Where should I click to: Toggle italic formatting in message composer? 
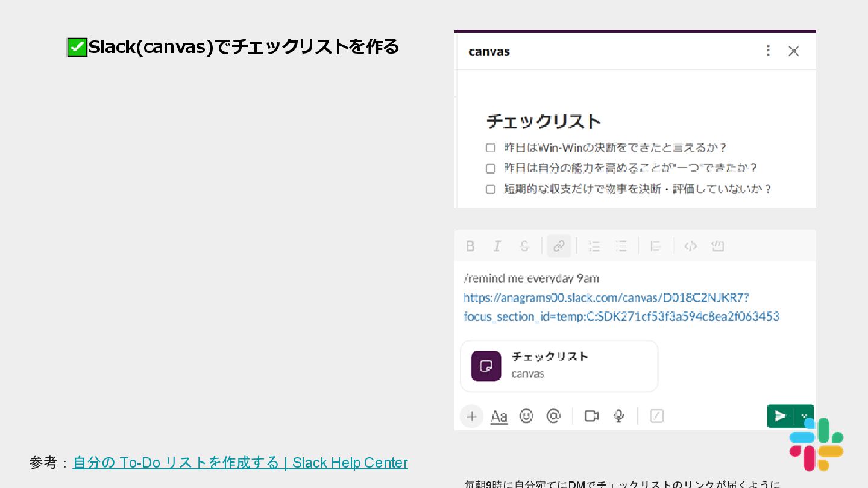[497, 246]
